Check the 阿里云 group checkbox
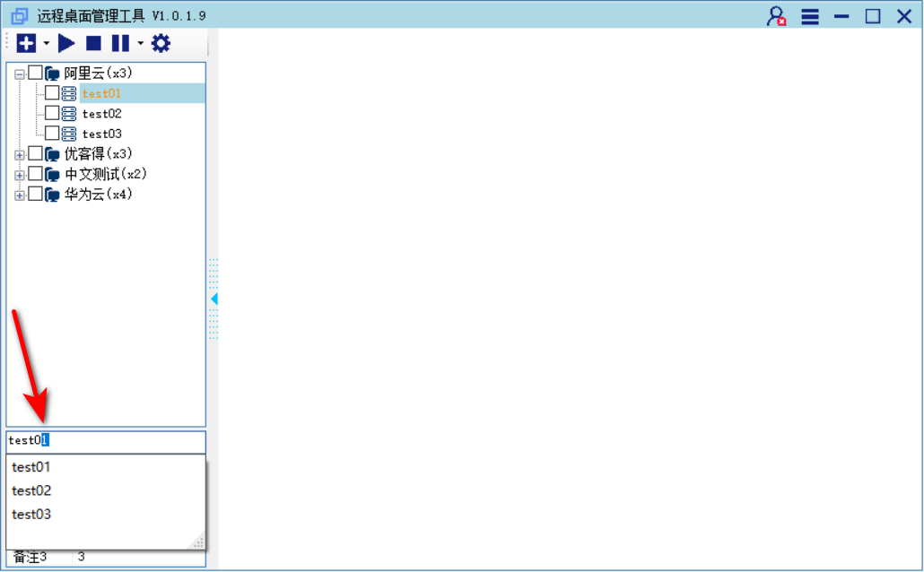The width and height of the screenshot is (924, 572). [x=35, y=73]
